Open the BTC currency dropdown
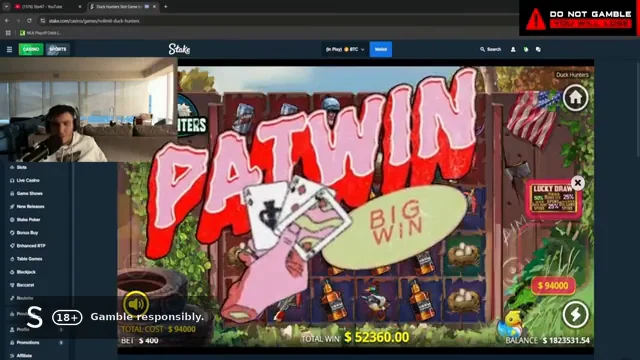 click(345, 49)
